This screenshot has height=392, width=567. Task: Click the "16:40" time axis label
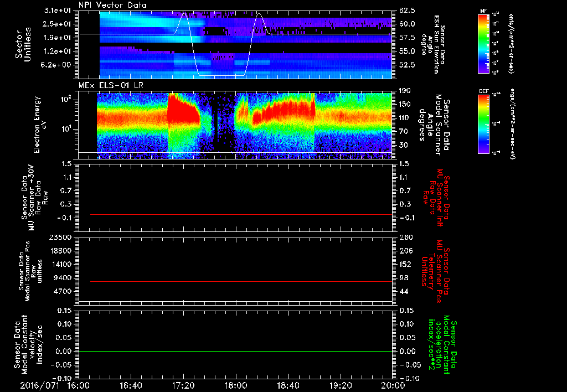click(131, 385)
